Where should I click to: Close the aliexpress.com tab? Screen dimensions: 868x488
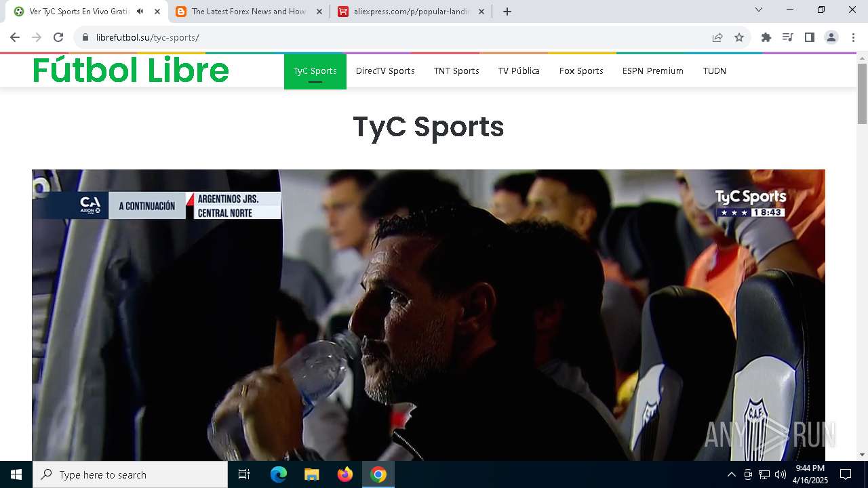point(481,12)
